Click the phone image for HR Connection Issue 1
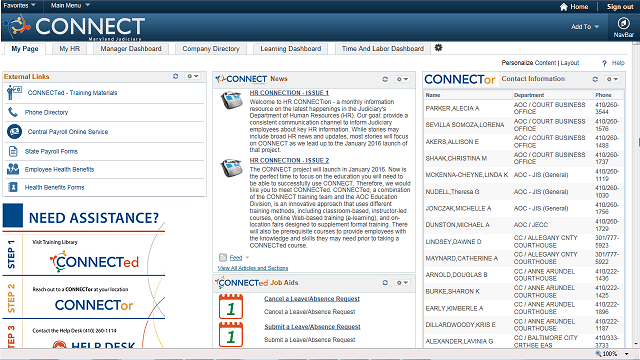Viewport: 640px width, 360px height. tap(232, 100)
